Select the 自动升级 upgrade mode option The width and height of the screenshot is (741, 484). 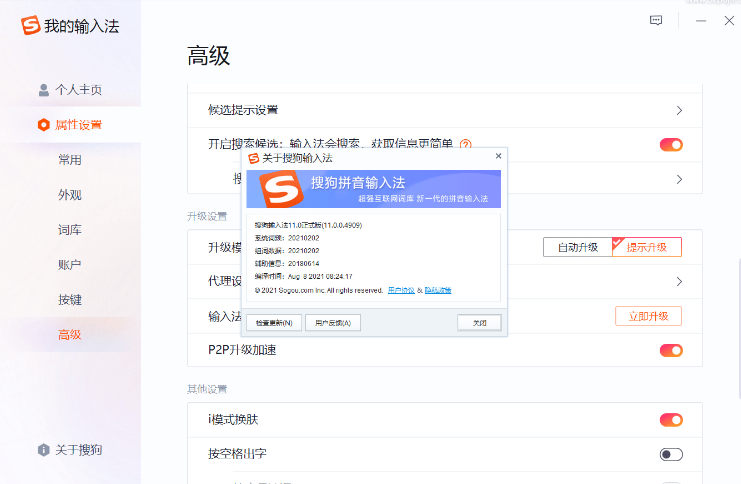point(577,247)
